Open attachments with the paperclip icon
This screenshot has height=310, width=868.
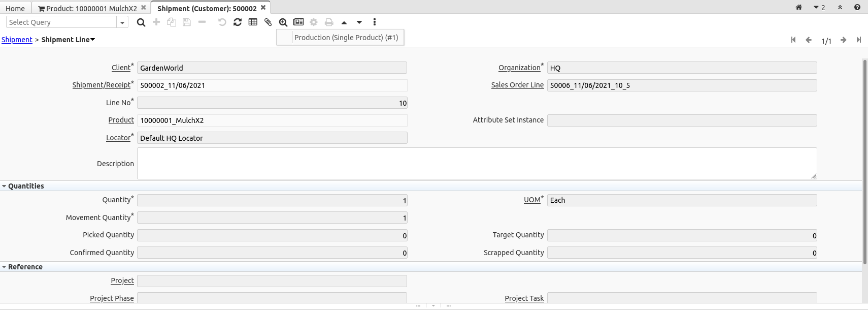(268, 22)
